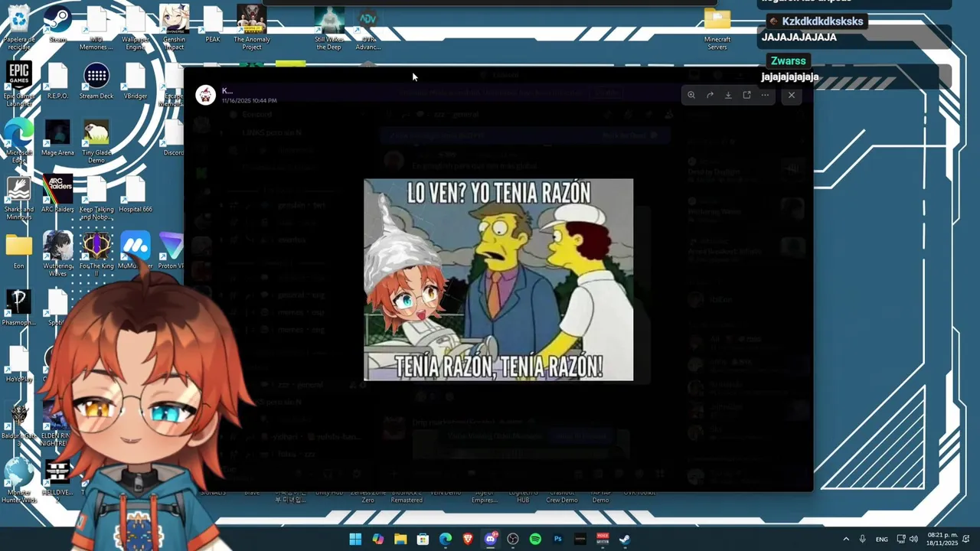The width and height of the screenshot is (980, 551).
Task: Open Sharks and Minnows shortcut
Action: point(18,198)
